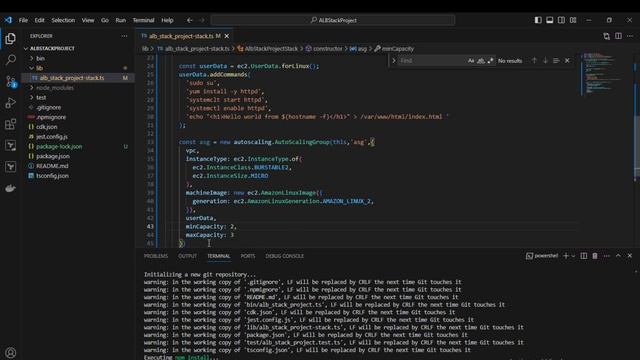This screenshot has height=360, width=640.
Task: Open the customize layout icon
Action: pyautogui.click(x=573, y=20)
